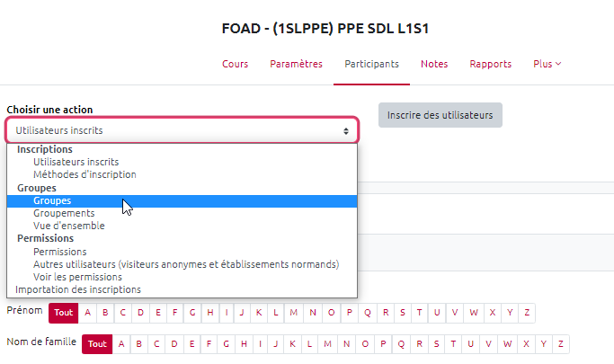Click Tout filter for Nom de famille
The width and height of the screenshot is (614, 364).
coord(97,344)
